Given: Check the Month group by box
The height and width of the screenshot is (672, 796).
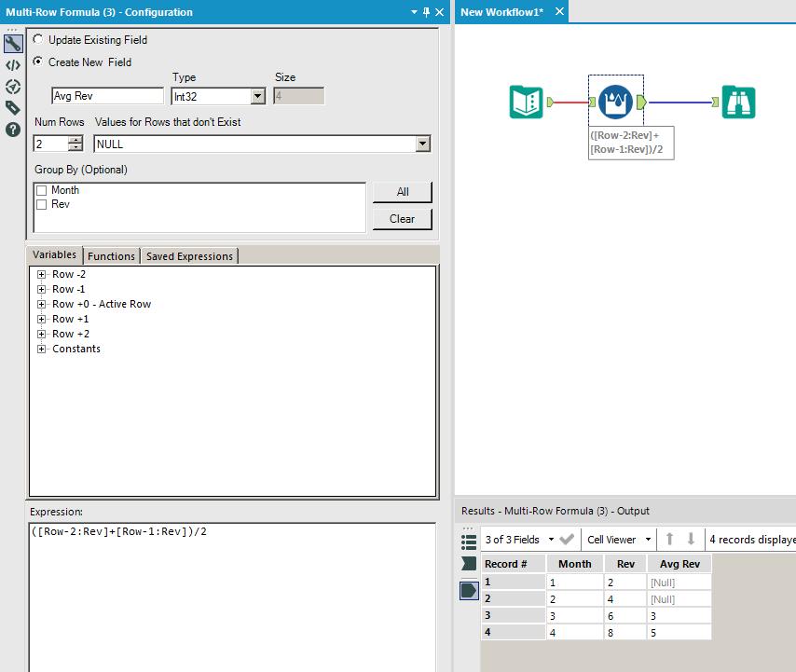Looking at the screenshot, I should [42, 190].
